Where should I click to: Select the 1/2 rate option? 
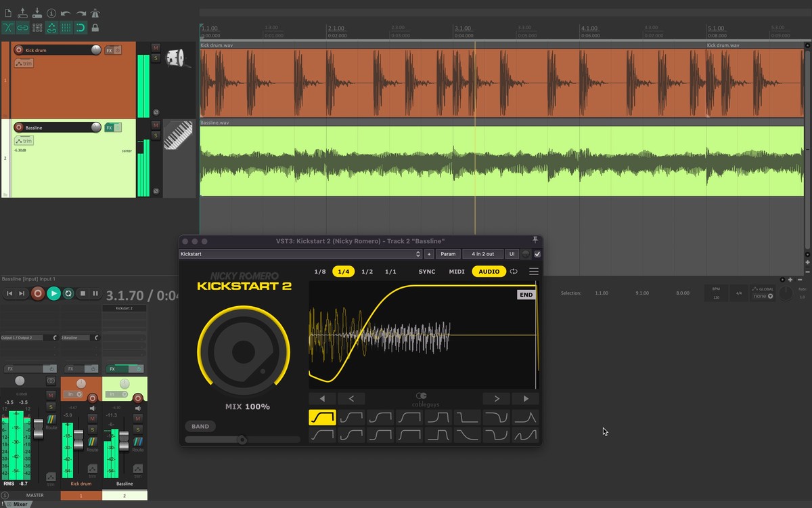point(367,272)
